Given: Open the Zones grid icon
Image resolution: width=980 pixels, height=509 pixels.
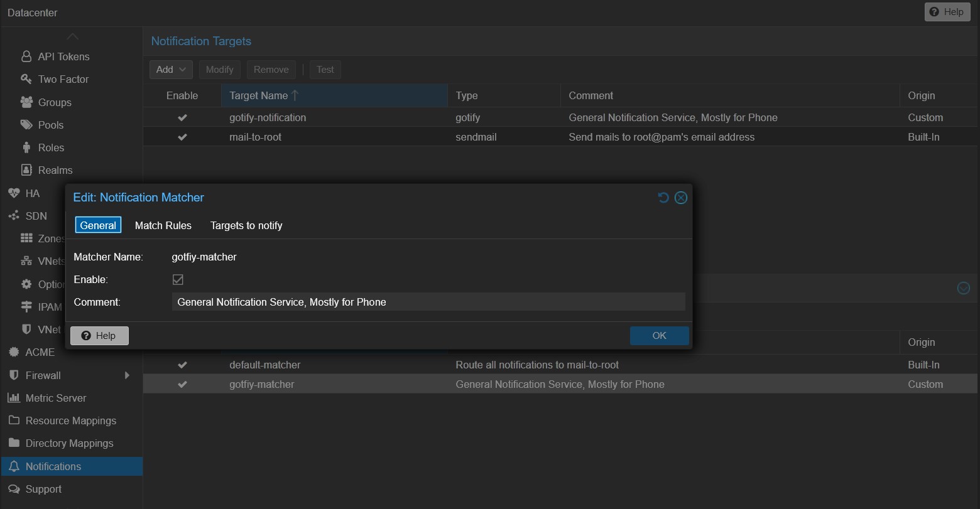Looking at the screenshot, I should point(26,238).
